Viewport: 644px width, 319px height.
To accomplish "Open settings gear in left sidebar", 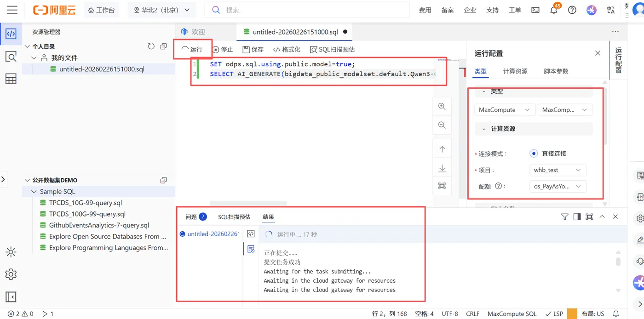I will pyautogui.click(x=11, y=274).
